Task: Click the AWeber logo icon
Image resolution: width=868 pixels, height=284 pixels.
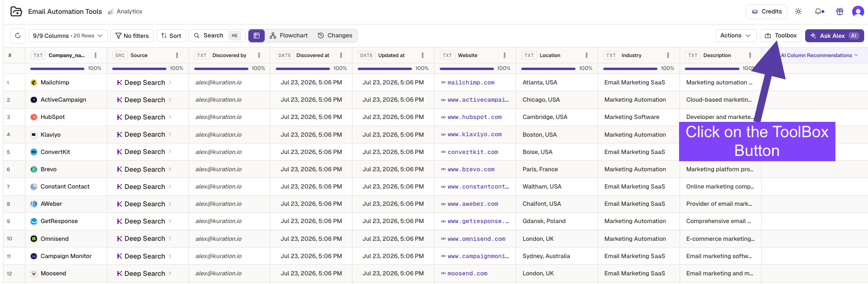Action: pos(34,204)
